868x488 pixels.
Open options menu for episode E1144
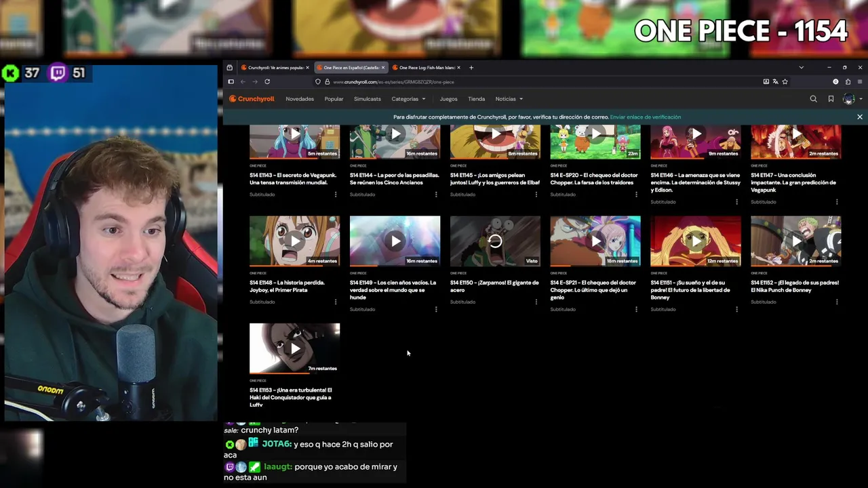[436, 195]
